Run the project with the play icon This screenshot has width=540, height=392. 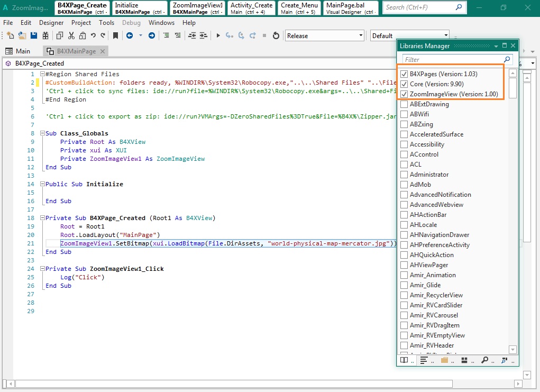217,35
